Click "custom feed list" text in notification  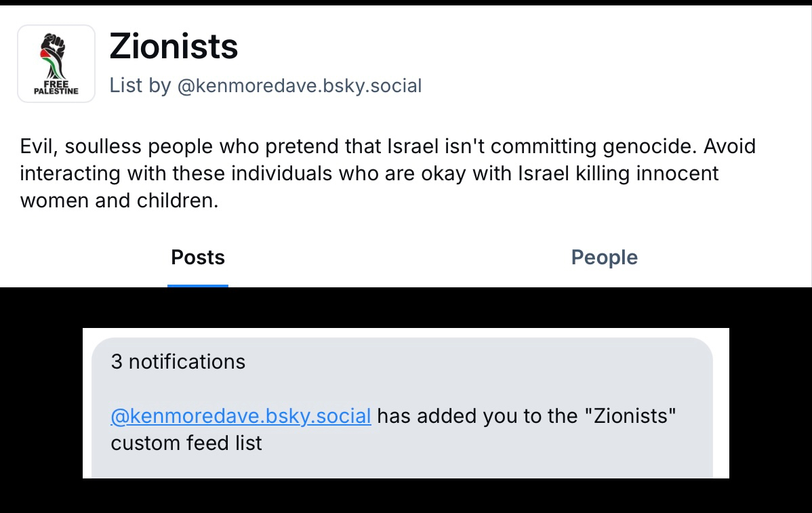pos(186,443)
